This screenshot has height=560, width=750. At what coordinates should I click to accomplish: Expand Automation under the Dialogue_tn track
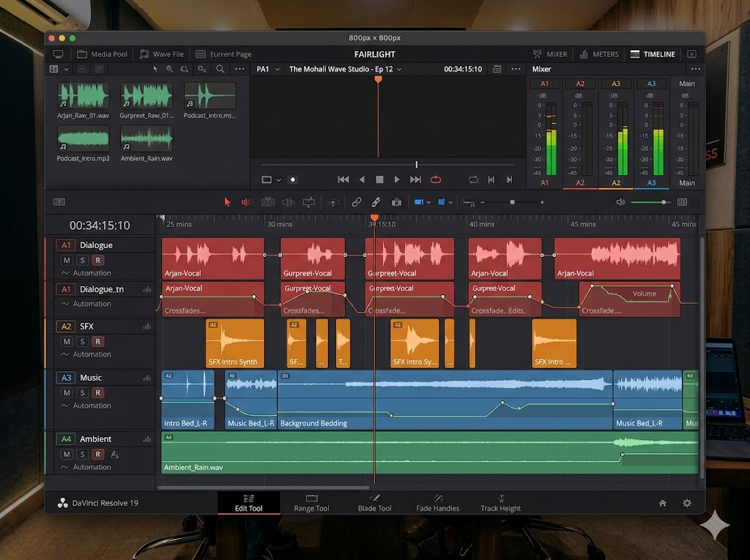click(86, 304)
